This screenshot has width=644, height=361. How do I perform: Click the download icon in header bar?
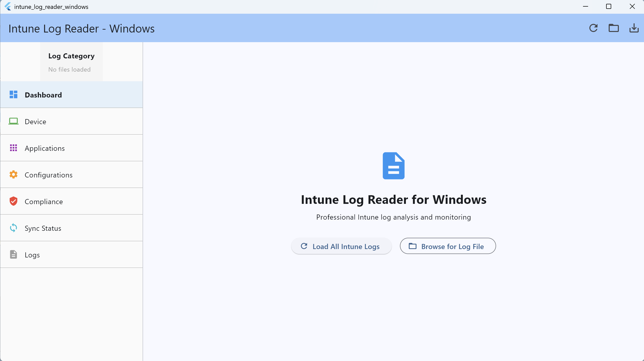click(x=634, y=28)
